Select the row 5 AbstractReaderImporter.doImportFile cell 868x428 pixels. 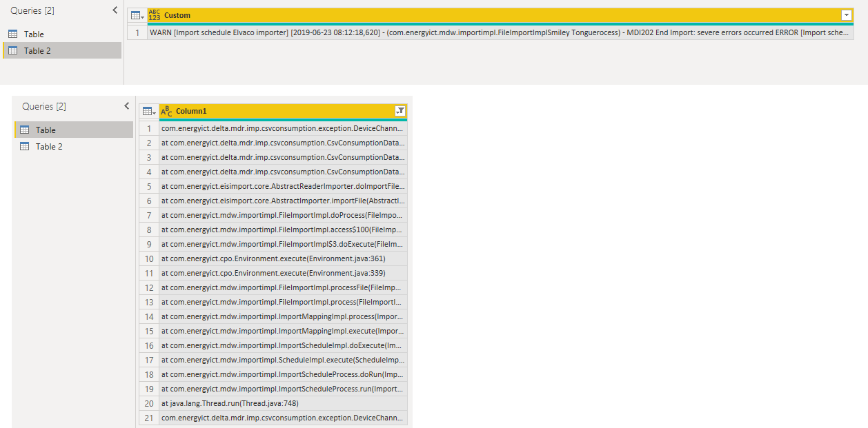pos(283,186)
